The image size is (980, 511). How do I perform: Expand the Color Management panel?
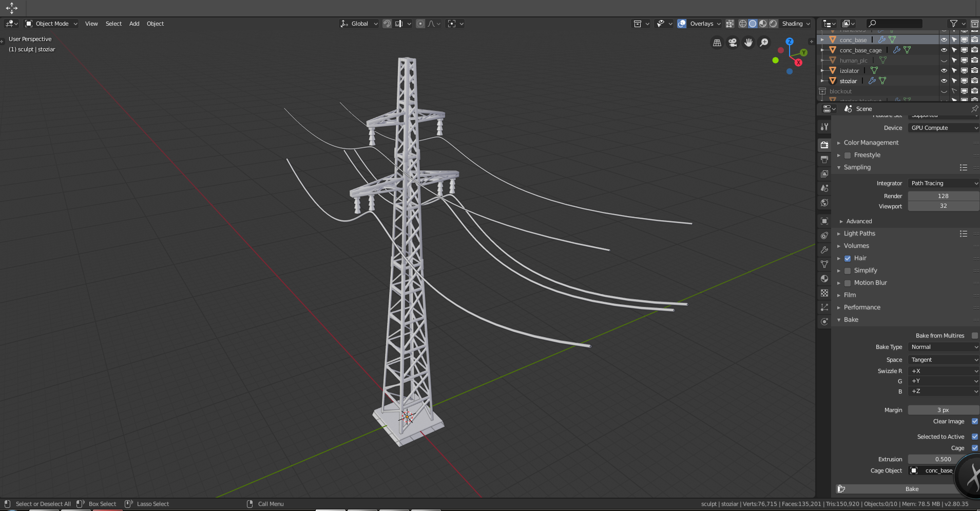click(871, 143)
